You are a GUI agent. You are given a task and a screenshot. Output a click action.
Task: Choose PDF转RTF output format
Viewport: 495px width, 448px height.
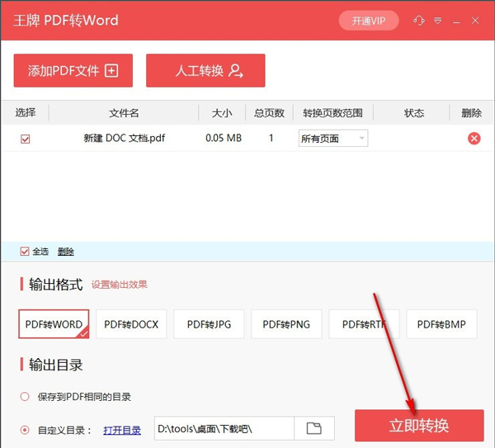point(364,324)
